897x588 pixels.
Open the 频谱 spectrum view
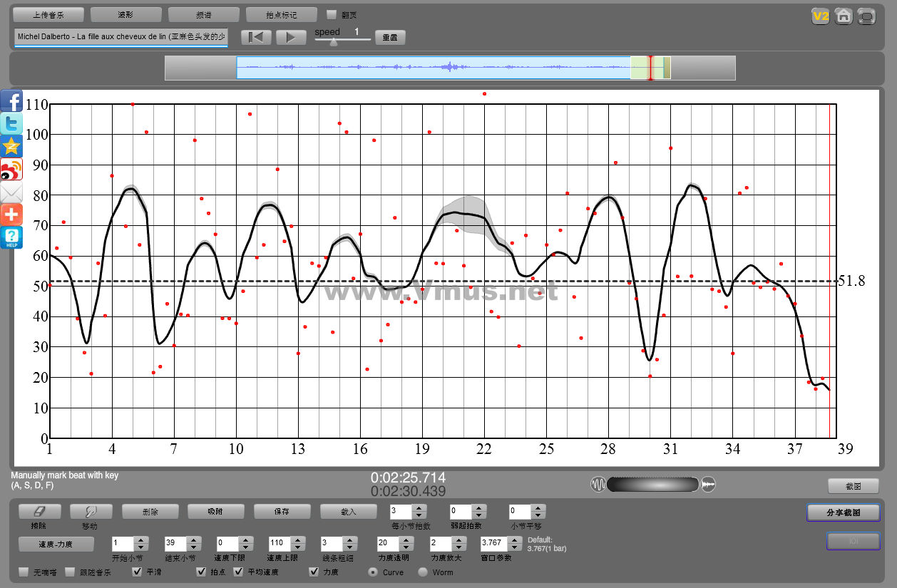coord(203,15)
